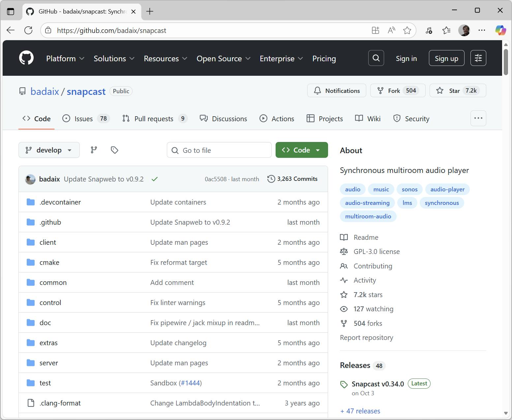Expand the Platform menu
Screen dimensions: 512x420
[x=65, y=58]
